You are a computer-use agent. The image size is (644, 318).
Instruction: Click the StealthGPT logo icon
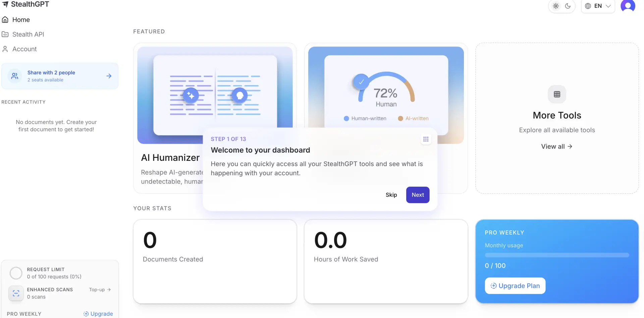(5, 4)
